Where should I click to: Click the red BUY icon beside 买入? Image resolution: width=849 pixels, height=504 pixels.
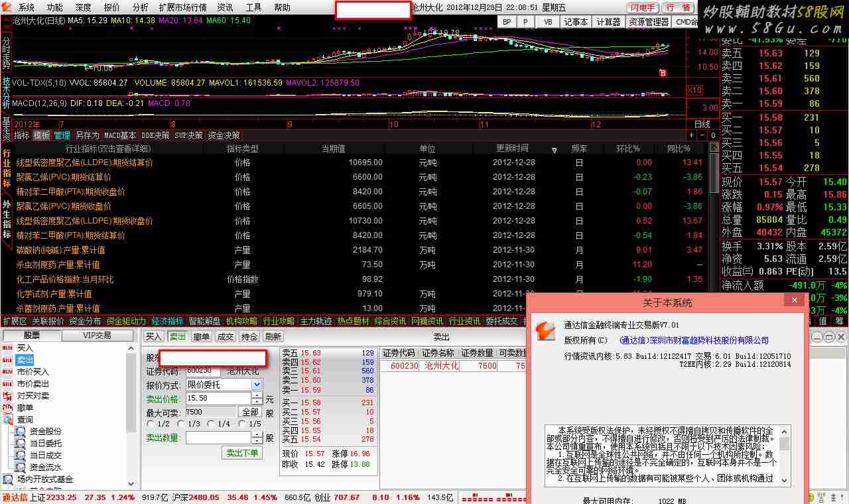[x=8, y=347]
